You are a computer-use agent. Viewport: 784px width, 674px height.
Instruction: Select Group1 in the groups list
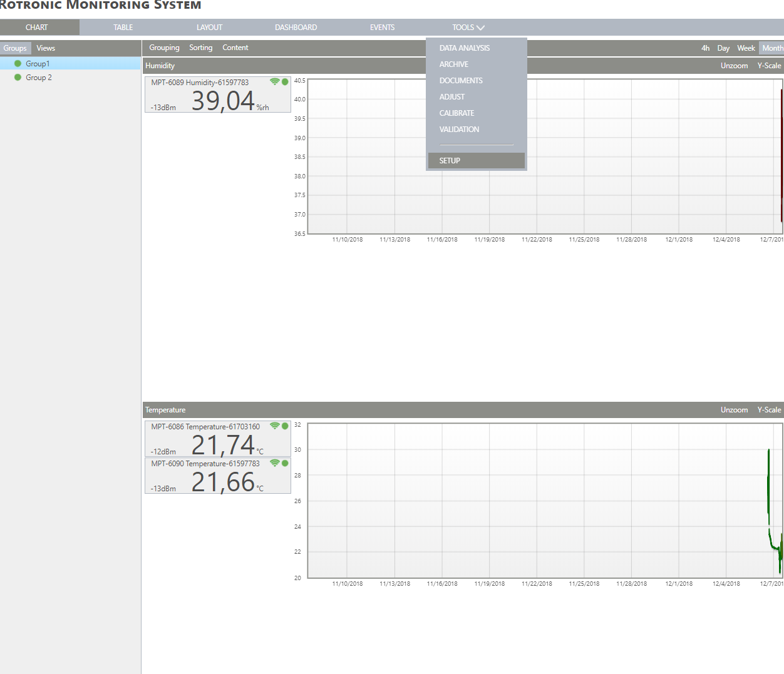click(x=70, y=64)
